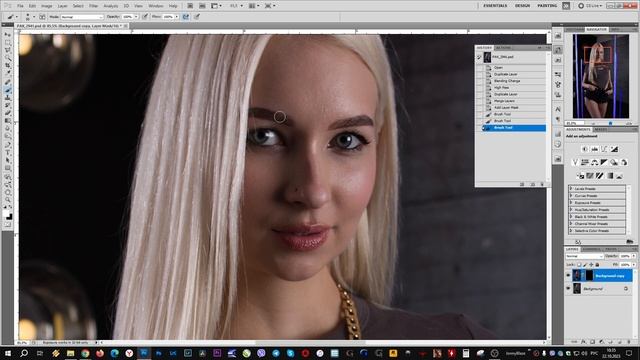Select the High Pass history state

513,87
